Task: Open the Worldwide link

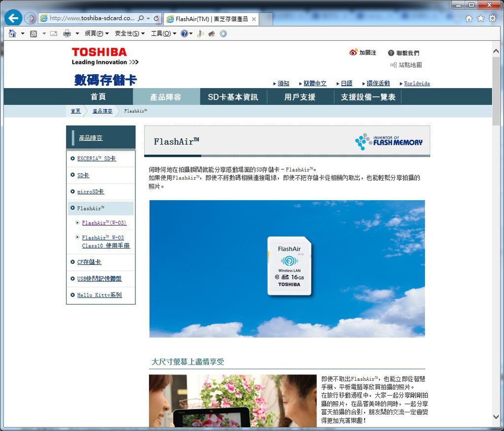Action: (x=416, y=84)
